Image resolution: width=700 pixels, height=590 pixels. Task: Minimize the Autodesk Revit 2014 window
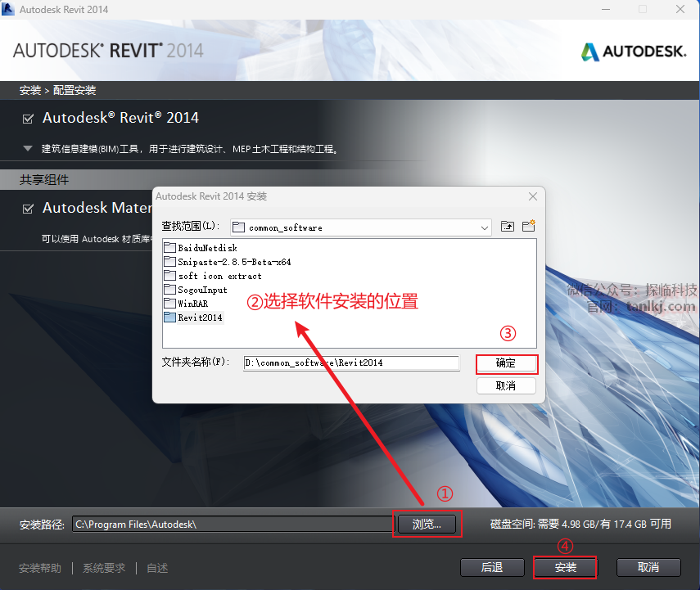tap(606, 9)
